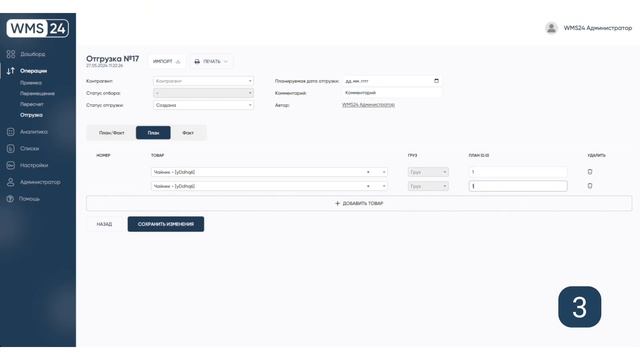Open Администратор via its person icon

coord(11,182)
